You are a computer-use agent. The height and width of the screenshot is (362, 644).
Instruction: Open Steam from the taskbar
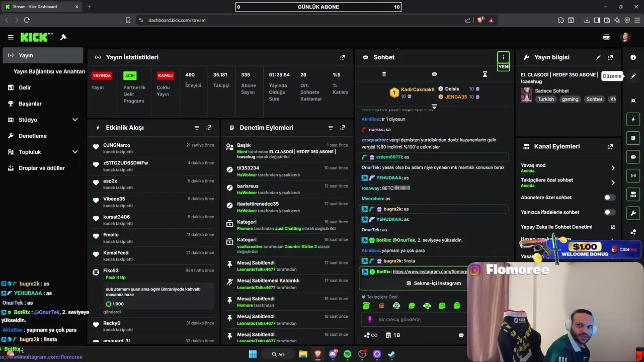pyautogui.click(x=391, y=354)
